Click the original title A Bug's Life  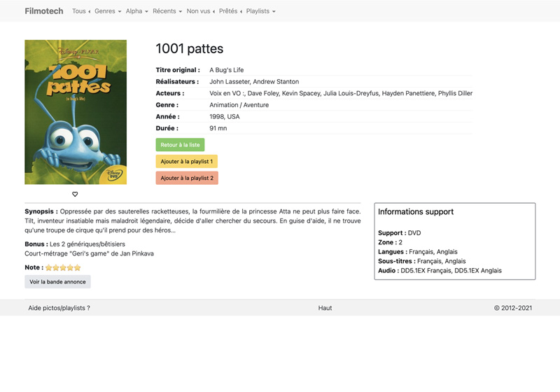tap(226, 70)
